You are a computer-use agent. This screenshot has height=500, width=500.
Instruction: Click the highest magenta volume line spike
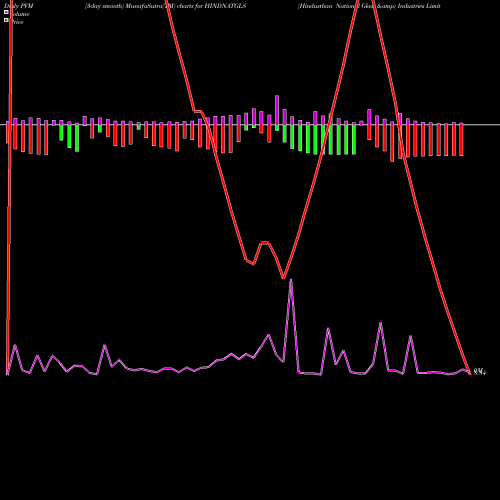pos(291,281)
